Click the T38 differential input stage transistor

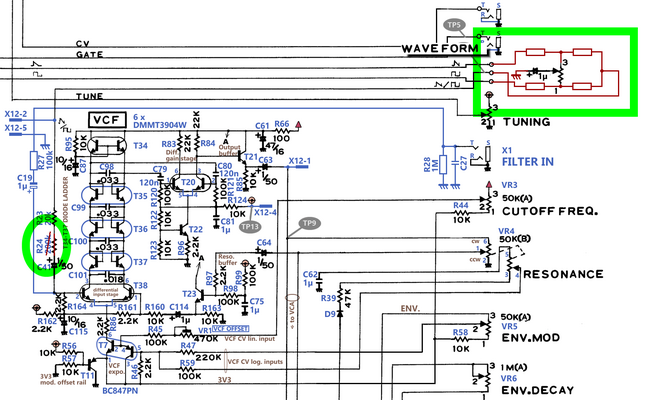pyautogui.click(x=107, y=292)
